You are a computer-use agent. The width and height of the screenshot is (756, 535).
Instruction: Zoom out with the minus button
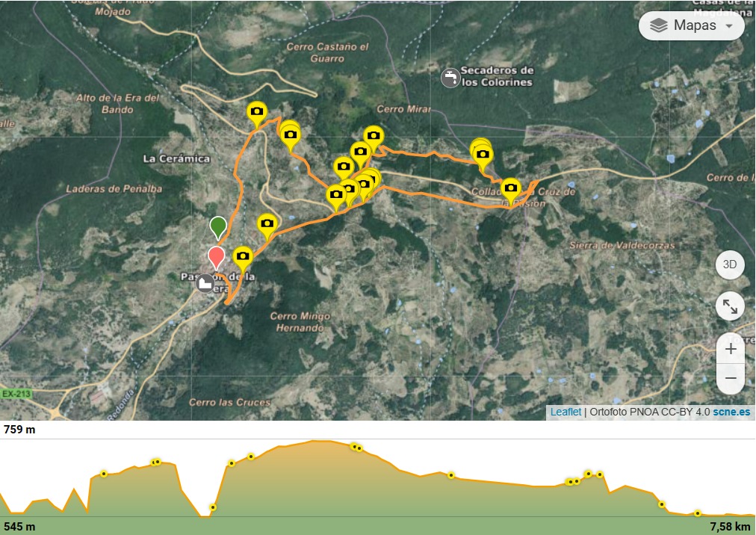[731, 378]
